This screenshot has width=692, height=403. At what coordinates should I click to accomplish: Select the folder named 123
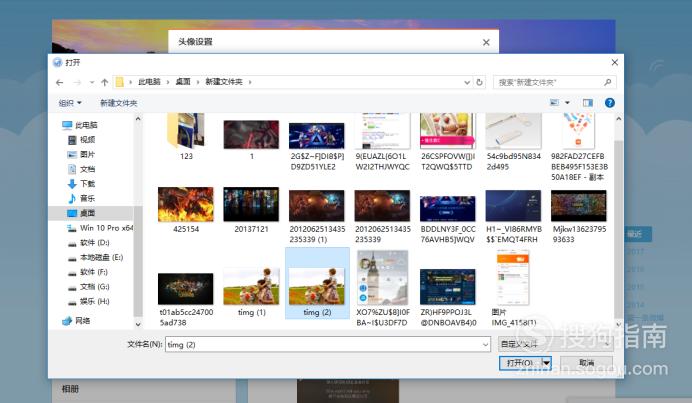(186, 136)
